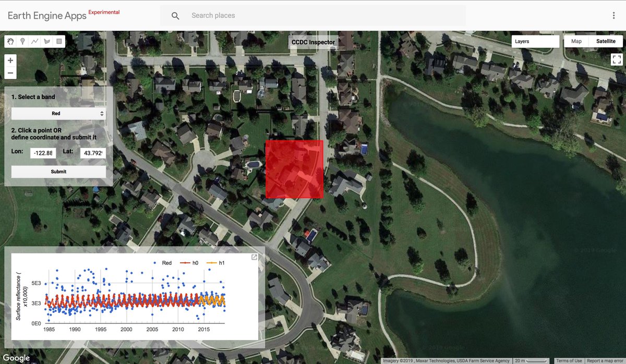
Task: Click Report a map error
Action: click(x=605, y=361)
